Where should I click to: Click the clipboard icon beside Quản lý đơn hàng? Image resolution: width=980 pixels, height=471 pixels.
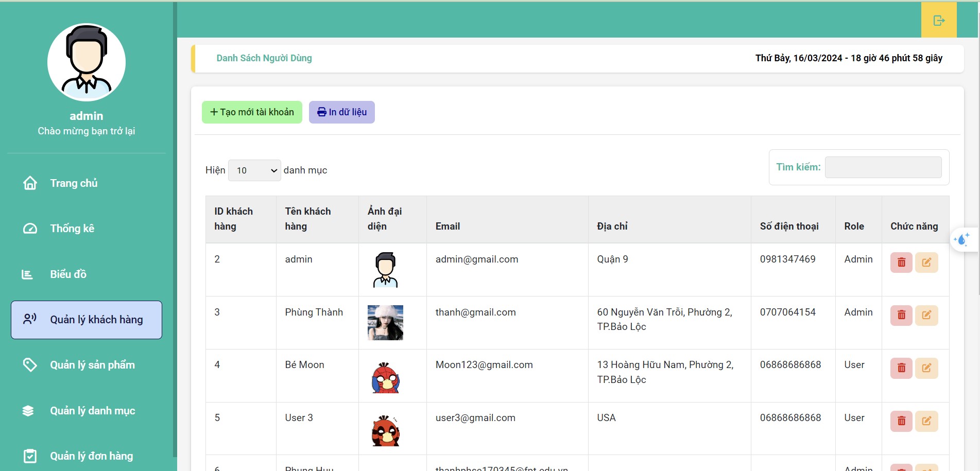[x=30, y=456]
